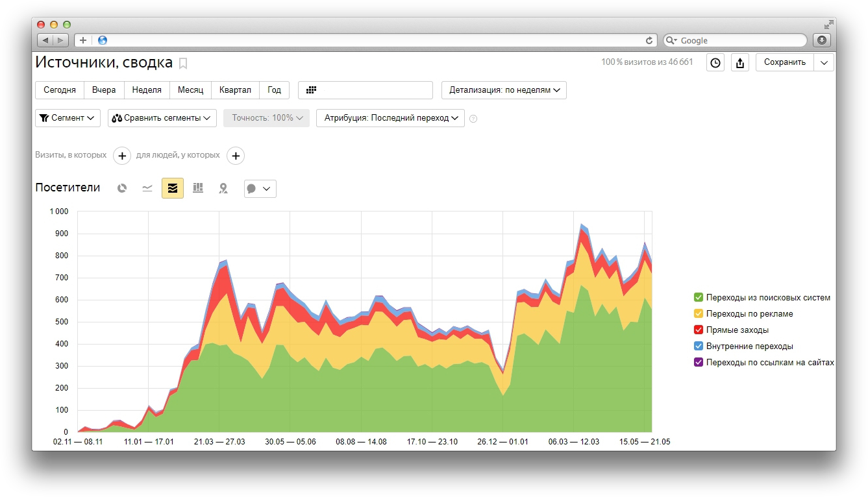
Task: Open Сравнить сегменты button
Action: pyautogui.click(x=162, y=118)
